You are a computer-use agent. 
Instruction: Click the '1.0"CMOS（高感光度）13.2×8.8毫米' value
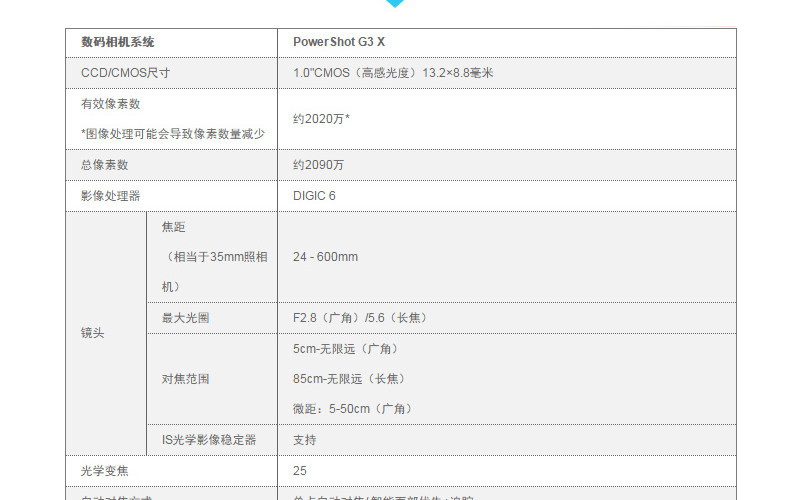pyautogui.click(x=393, y=73)
